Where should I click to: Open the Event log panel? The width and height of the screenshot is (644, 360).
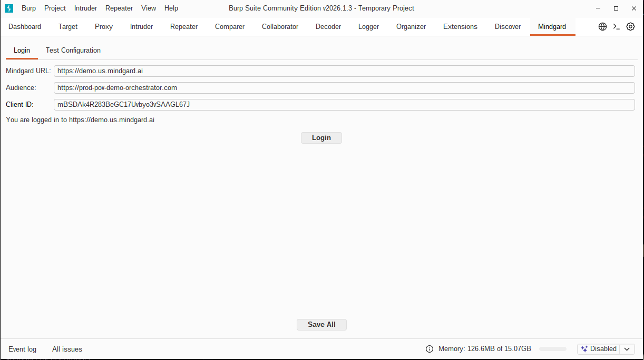click(22, 349)
